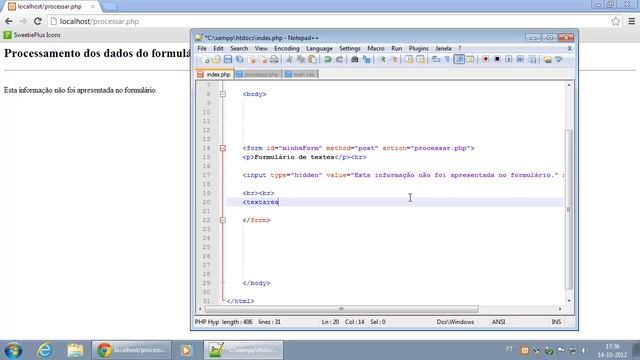The image size is (640, 360).
Task: Paste clipboard using toolbar icon
Action: [312, 60]
